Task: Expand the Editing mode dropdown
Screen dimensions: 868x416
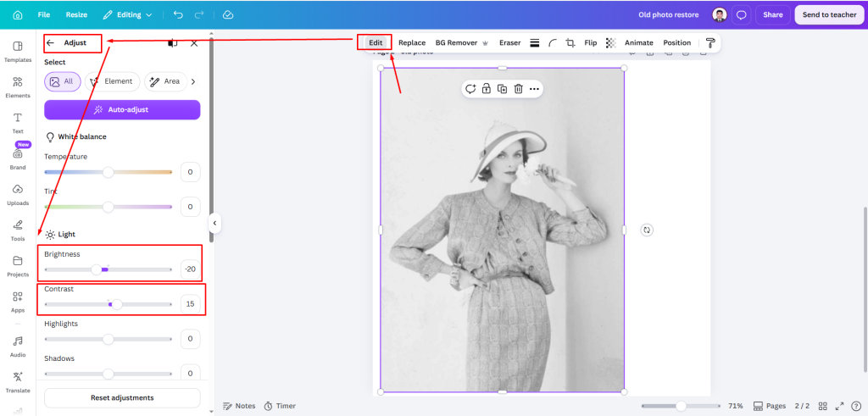Action: (128, 15)
